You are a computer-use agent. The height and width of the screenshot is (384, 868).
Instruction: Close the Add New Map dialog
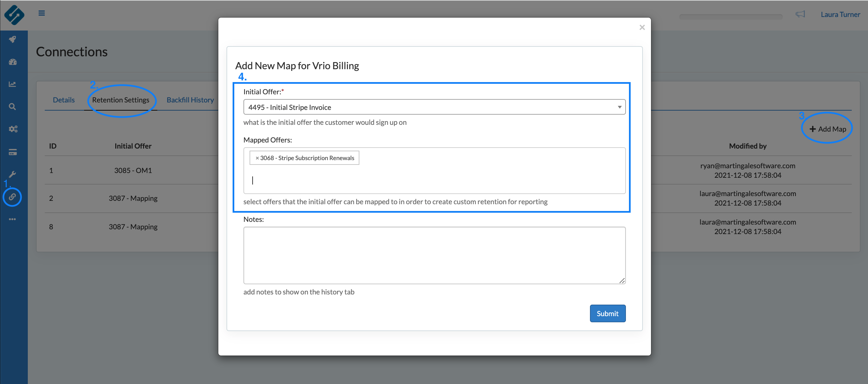click(642, 27)
